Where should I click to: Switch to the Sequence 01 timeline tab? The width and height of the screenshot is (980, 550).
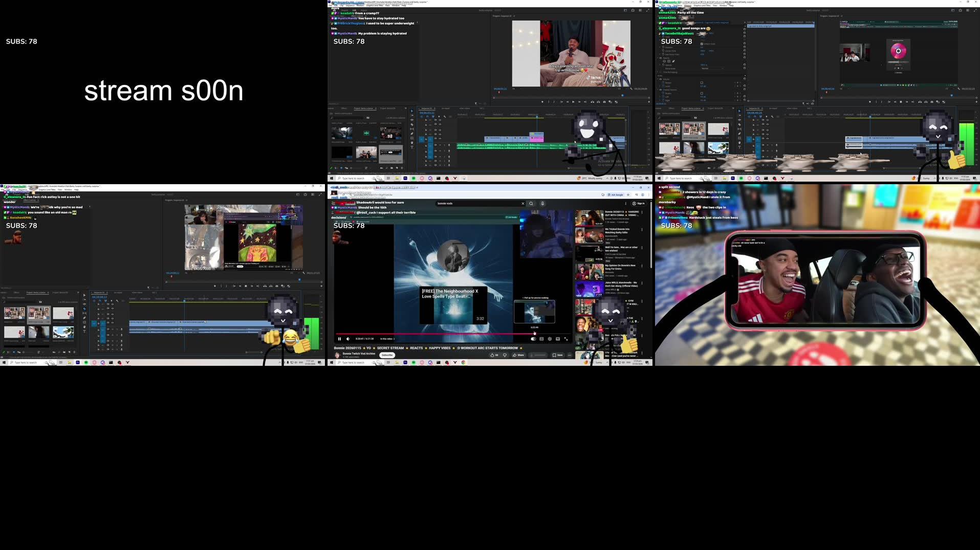(x=428, y=108)
